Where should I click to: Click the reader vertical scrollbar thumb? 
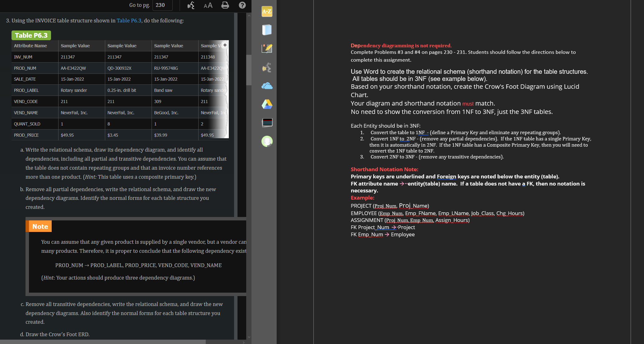249,70
